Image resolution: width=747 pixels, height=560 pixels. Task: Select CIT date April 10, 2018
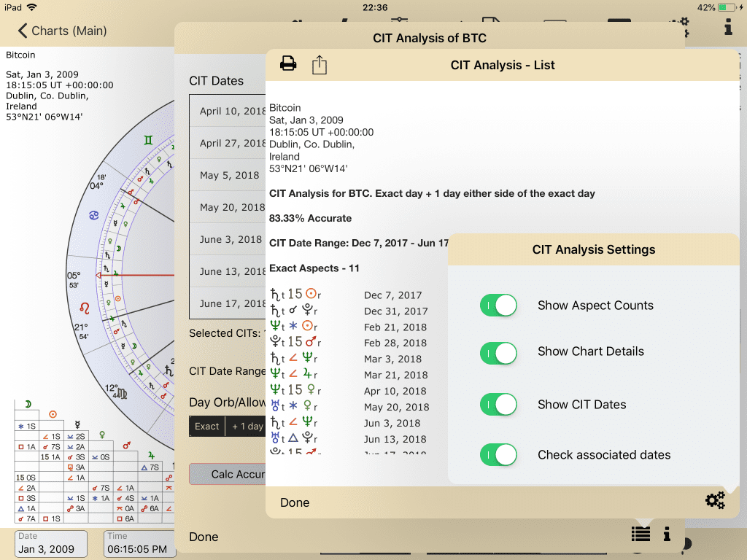[228, 111]
